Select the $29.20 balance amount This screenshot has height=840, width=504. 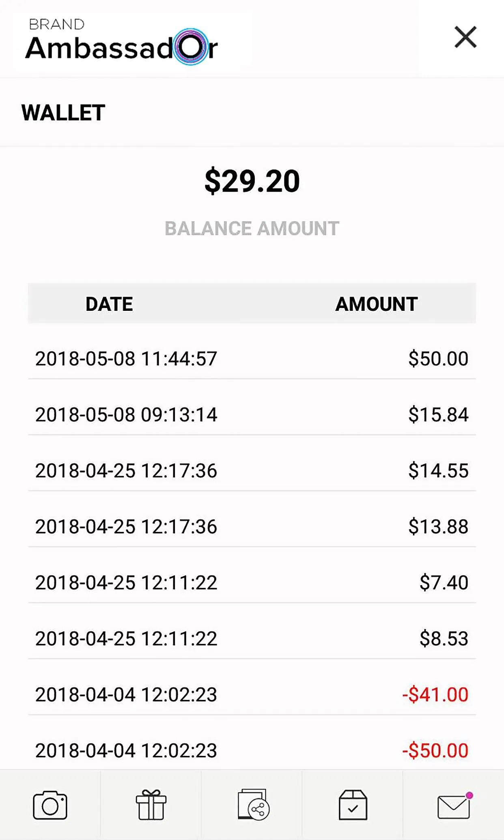(252, 181)
